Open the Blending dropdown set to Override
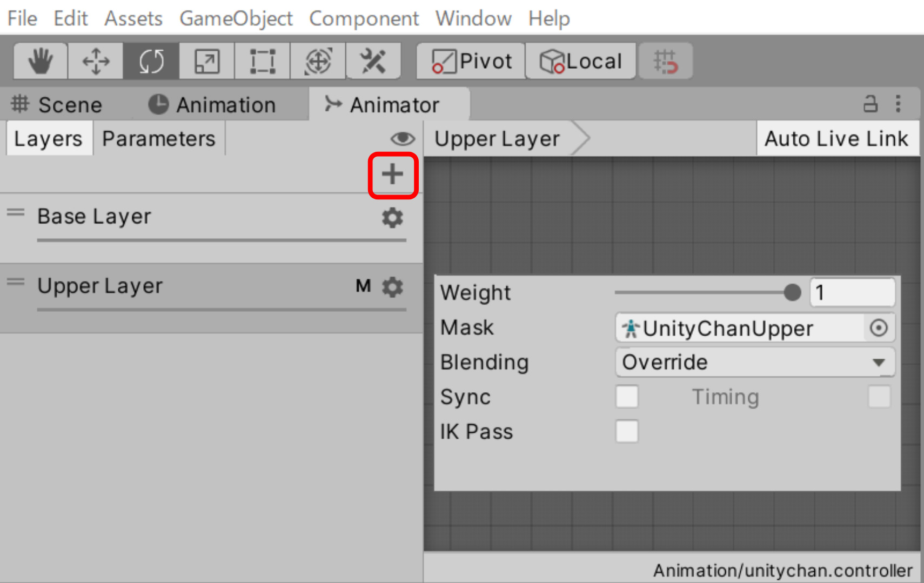 754,362
